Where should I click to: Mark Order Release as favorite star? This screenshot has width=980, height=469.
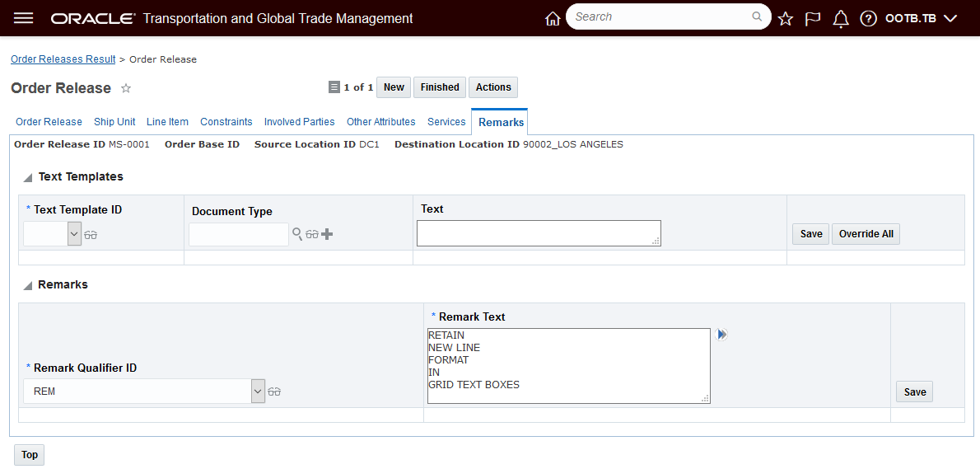[x=126, y=88]
